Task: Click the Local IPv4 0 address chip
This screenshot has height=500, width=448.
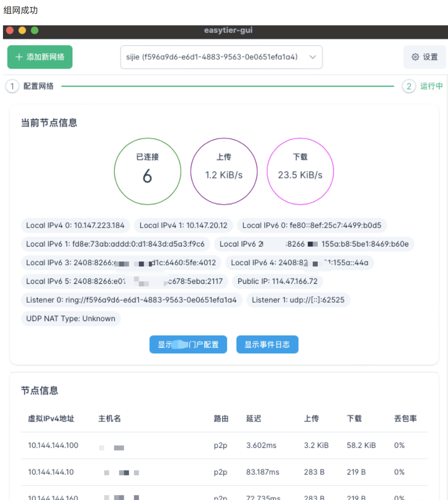Action: click(x=75, y=225)
